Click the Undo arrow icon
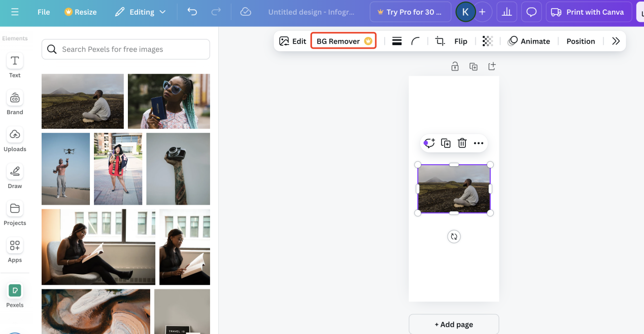This screenshot has width=644, height=334. point(192,12)
